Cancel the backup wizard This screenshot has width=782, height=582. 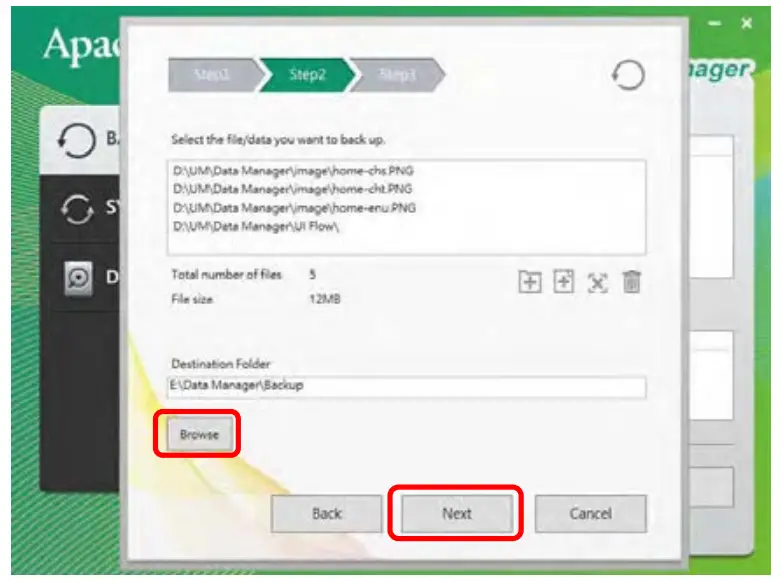pos(590,513)
